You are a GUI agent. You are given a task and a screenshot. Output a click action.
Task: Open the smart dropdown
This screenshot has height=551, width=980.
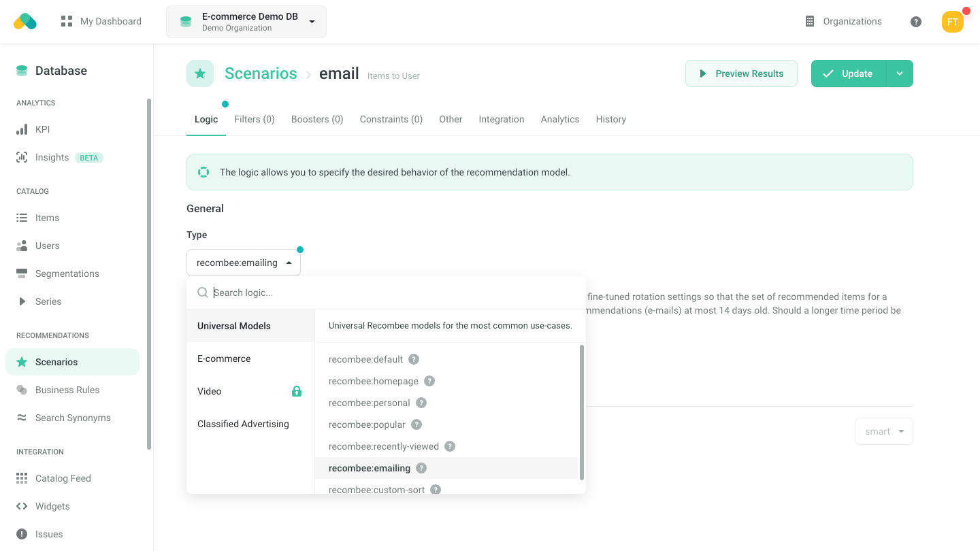point(884,431)
